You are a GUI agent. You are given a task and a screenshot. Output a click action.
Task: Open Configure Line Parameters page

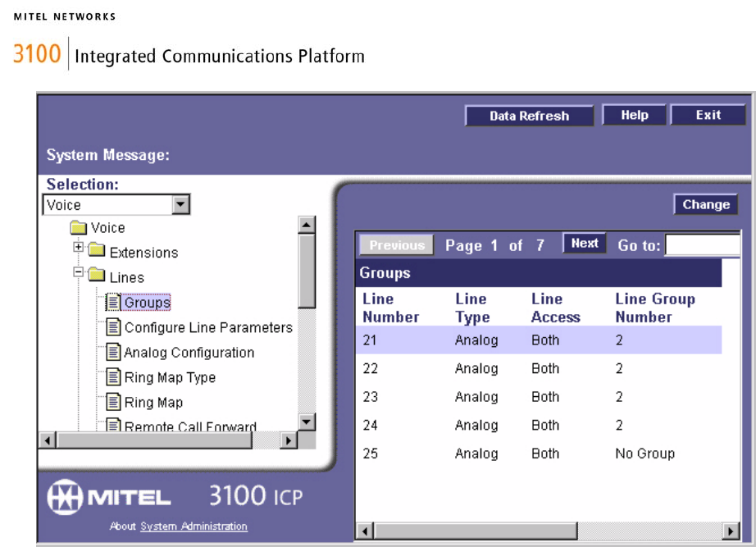[x=208, y=327]
